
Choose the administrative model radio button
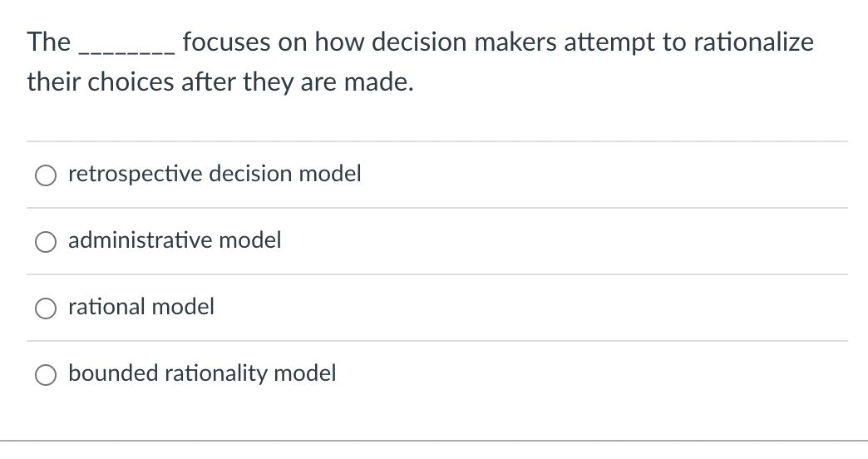[45, 242]
